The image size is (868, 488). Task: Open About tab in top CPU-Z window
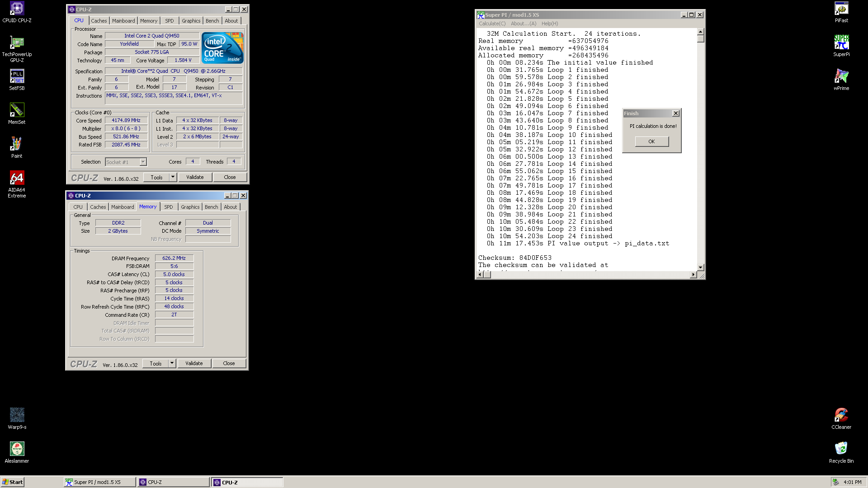click(231, 21)
